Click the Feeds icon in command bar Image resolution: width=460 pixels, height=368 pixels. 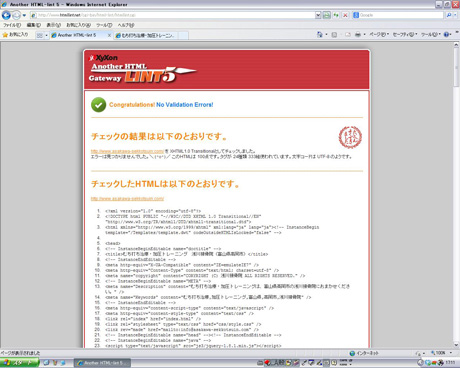click(x=334, y=34)
